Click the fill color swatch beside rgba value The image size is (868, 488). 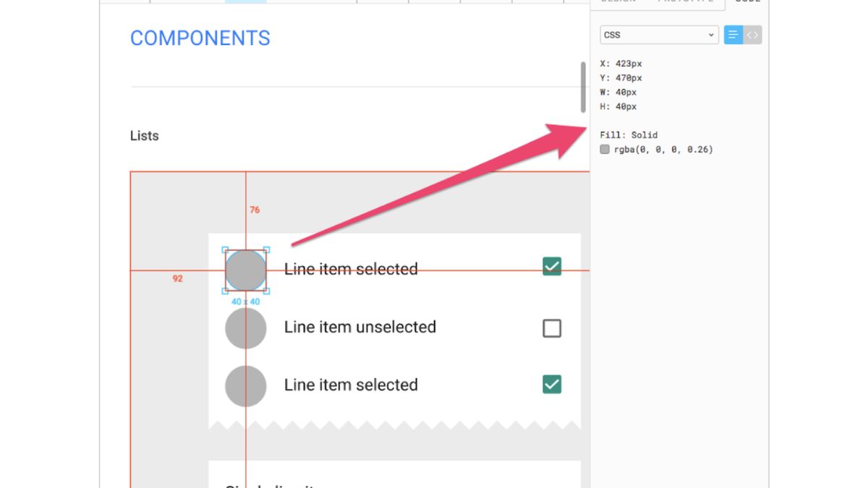point(605,150)
